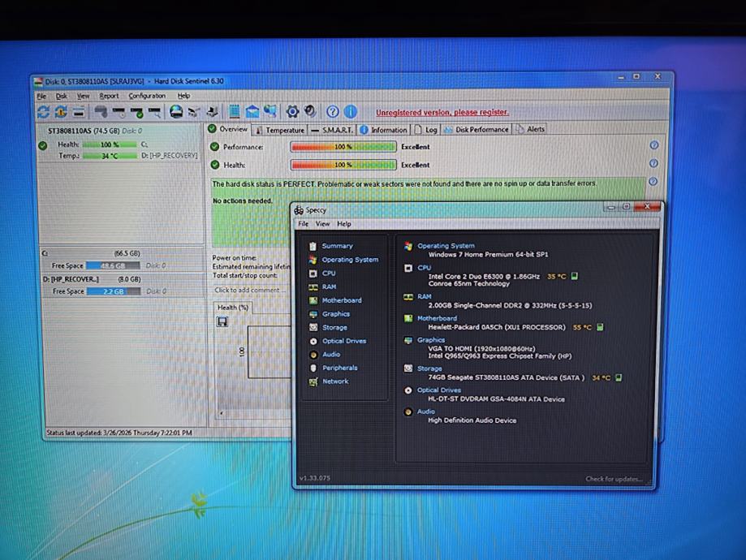
Task: Select Network in Speccy sidebar
Action: point(335,381)
